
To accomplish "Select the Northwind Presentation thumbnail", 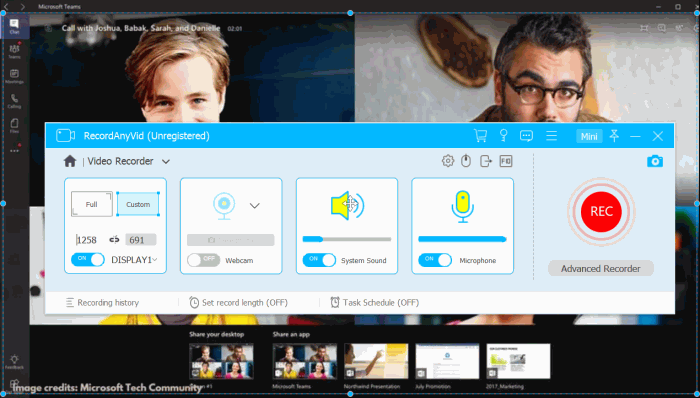I will 376,361.
